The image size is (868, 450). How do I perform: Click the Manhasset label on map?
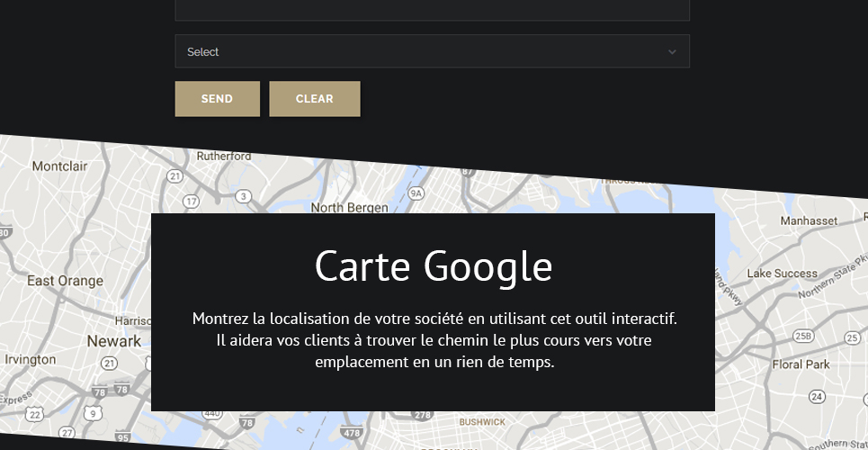coord(809,220)
